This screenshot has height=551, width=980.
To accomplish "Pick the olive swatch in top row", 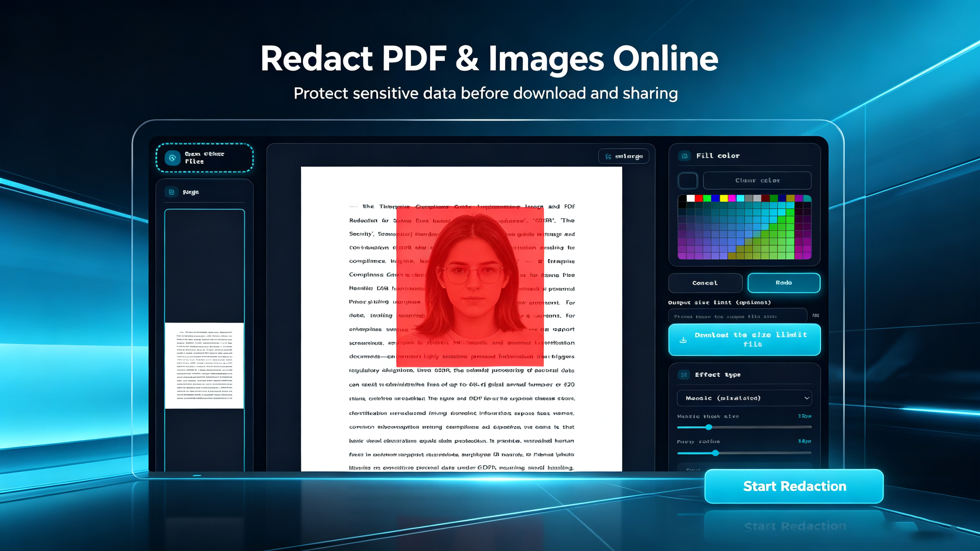I will [790, 198].
